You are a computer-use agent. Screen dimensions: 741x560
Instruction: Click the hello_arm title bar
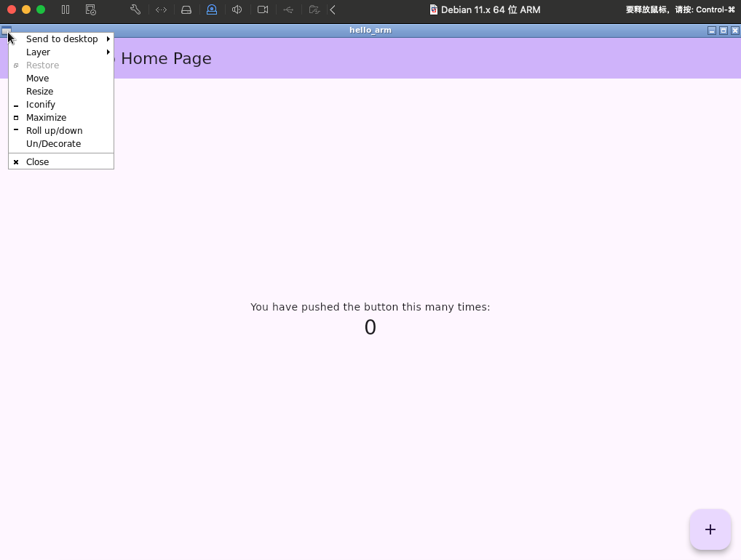tap(370, 30)
